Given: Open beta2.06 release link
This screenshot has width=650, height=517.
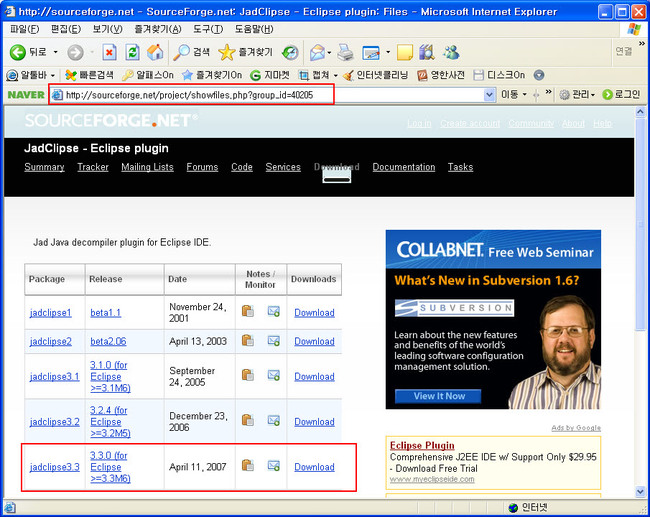Looking at the screenshot, I should [x=108, y=341].
